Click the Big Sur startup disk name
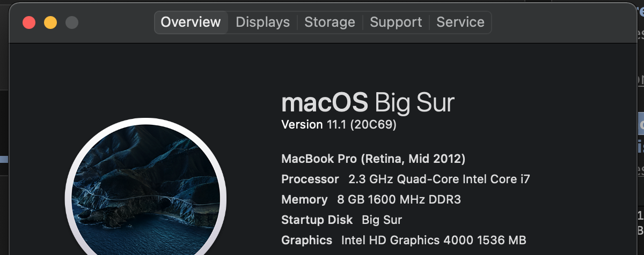The image size is (644, 255). click(382, 220)
